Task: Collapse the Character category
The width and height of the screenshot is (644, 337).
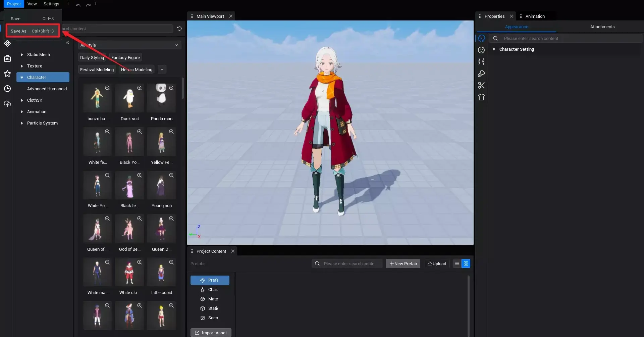Action: click(22, 78)
